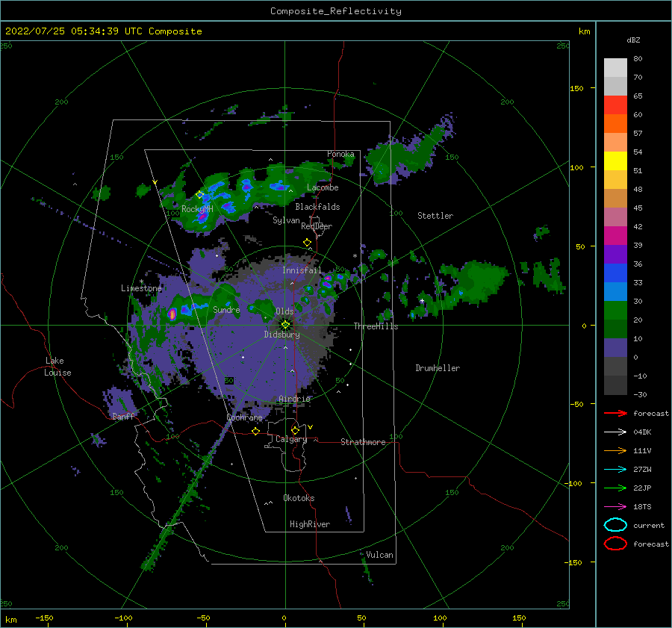Viewport: 672px width, 628px height.
Task: Click the 'Ponoka' city label
Action: click(340, 154)
